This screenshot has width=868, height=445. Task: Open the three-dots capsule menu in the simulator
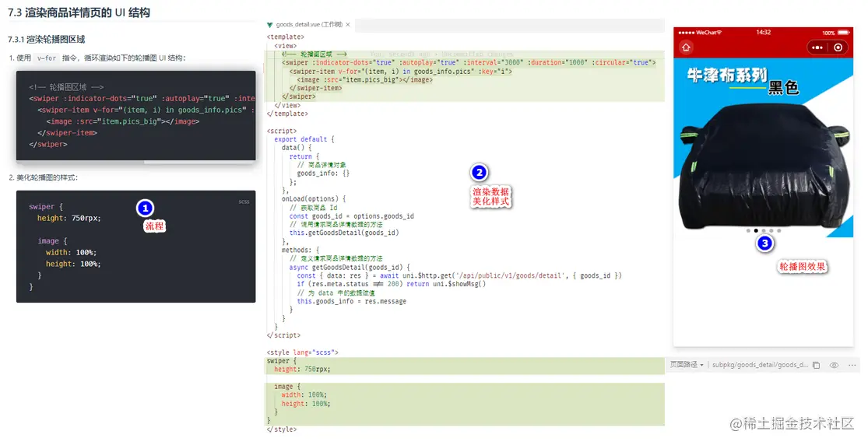pos(817,47)
